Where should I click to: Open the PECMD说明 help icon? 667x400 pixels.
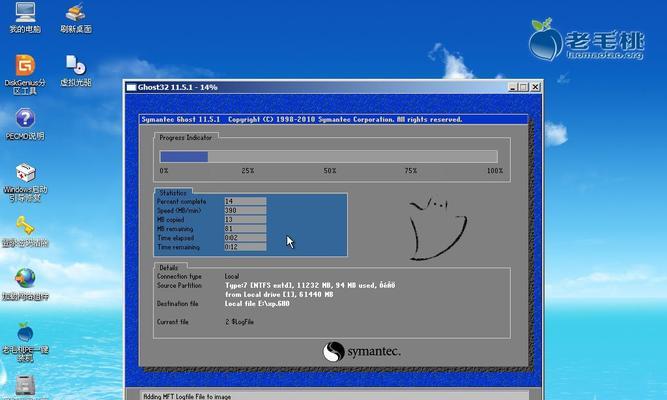coord(25,124)
